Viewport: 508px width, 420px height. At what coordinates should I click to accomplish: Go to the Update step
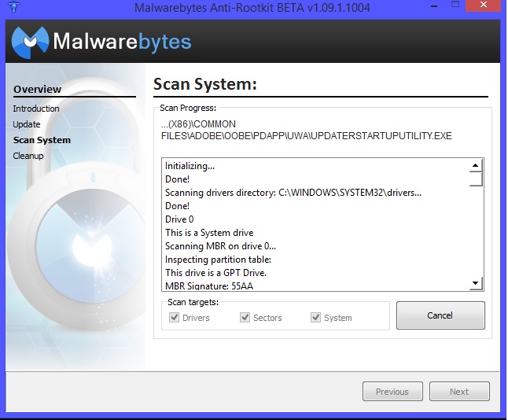[27, 124]
